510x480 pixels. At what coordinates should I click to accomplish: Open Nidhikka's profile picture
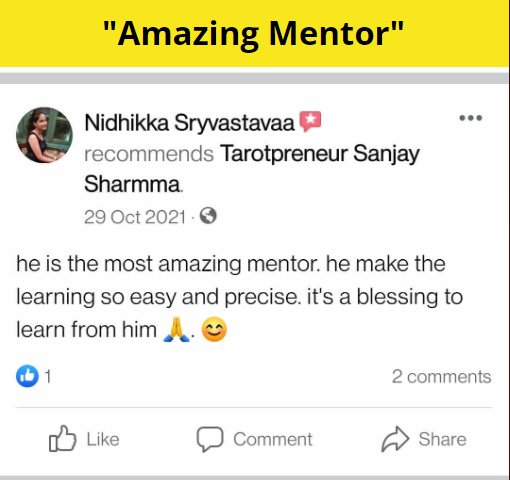pyautogui.click(x=44, y=135)
